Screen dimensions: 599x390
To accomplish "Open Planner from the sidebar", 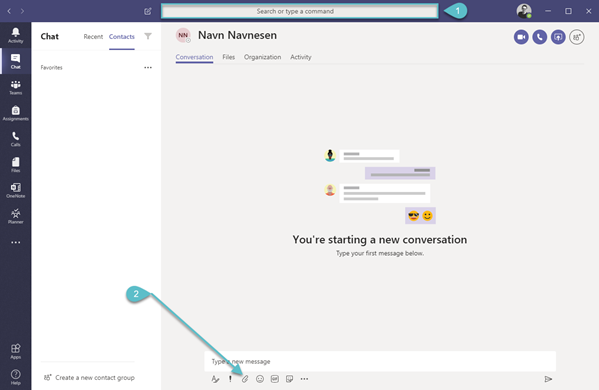I will point(15,216).
